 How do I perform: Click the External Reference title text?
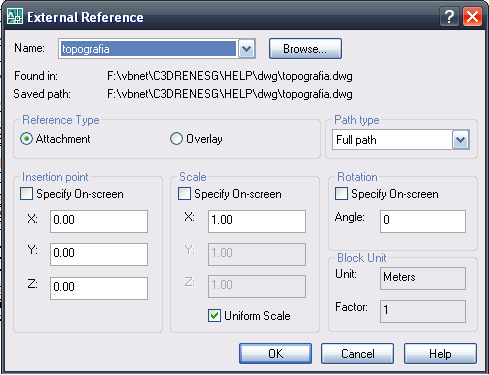85,17
